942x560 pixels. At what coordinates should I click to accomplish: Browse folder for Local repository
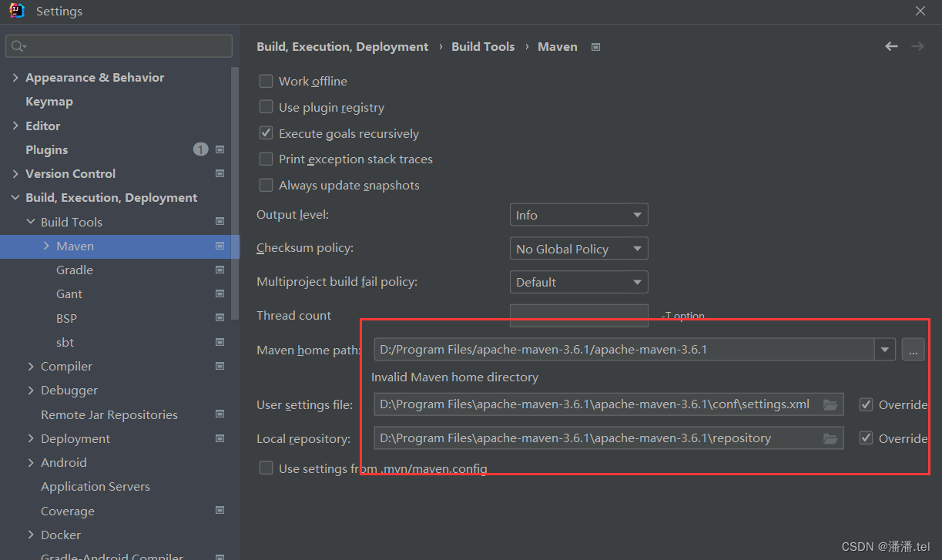tap(830, 438)
